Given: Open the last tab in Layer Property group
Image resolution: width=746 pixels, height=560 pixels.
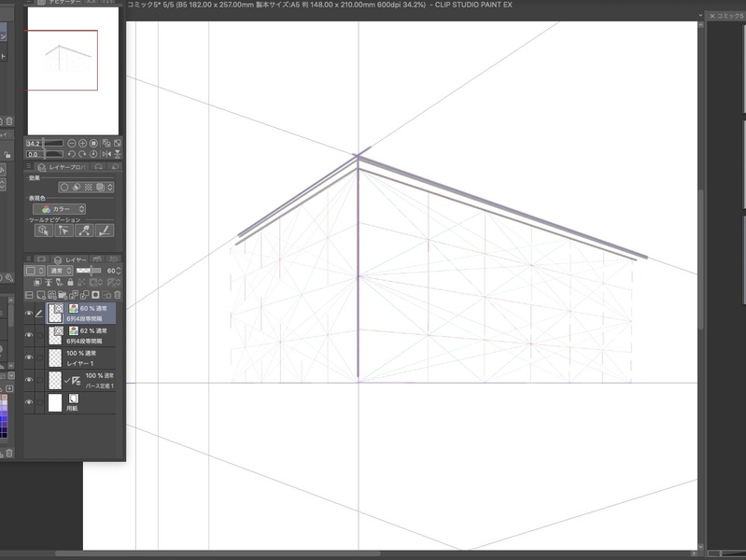Looking at the screenshot, I should click(115, 166).
